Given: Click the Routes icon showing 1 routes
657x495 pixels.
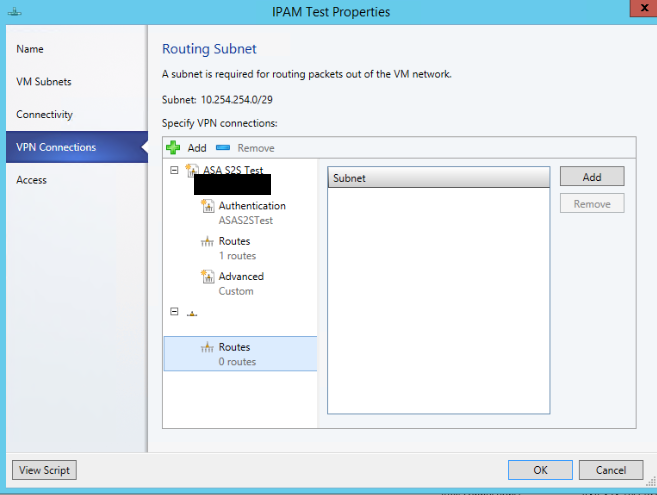Looking at the screenshot, I should pos(208,241).
